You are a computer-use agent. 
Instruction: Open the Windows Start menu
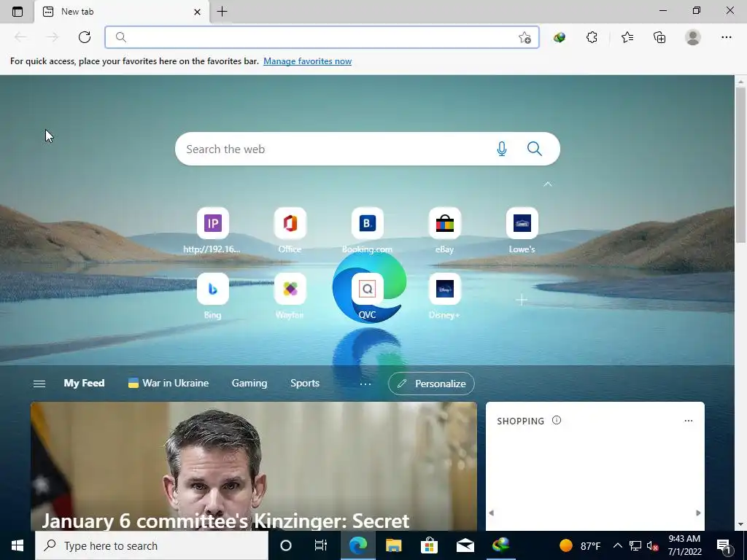18,545
